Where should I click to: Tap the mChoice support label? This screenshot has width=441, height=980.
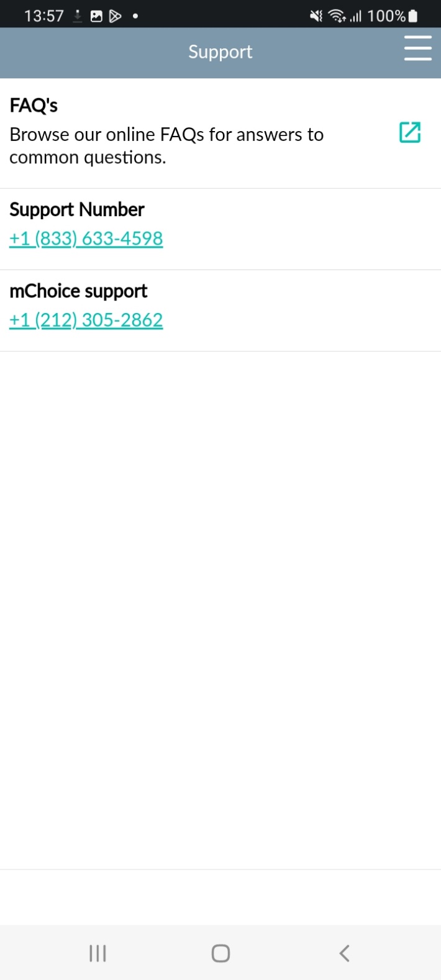click(x=78, y=291)
